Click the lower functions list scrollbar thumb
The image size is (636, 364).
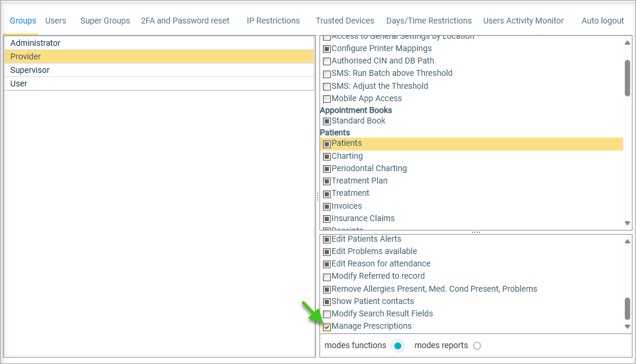coord(628,309)
